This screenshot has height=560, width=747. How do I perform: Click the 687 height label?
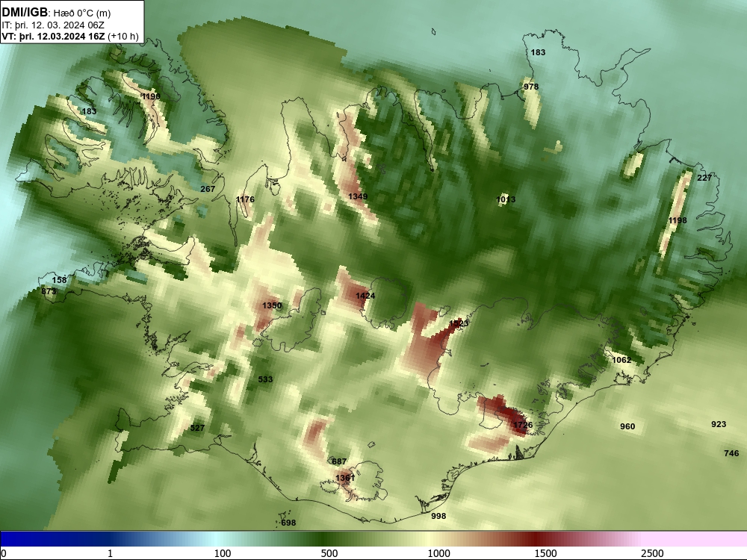point(339,461)
